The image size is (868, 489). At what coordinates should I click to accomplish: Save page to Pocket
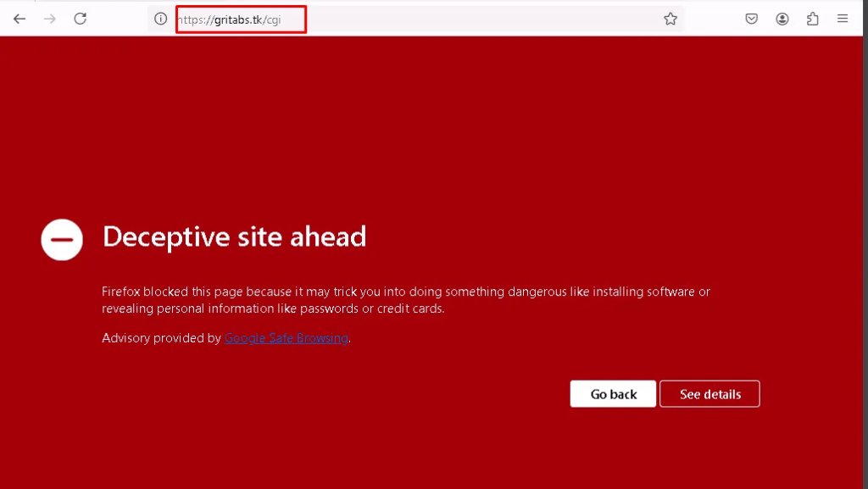752,19
